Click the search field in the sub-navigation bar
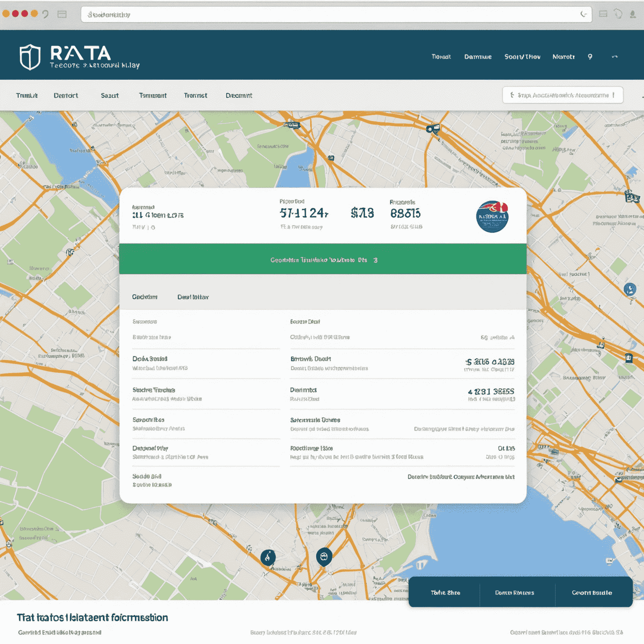Viewport: 644px width, 644px height. click(x=563, y=95)
